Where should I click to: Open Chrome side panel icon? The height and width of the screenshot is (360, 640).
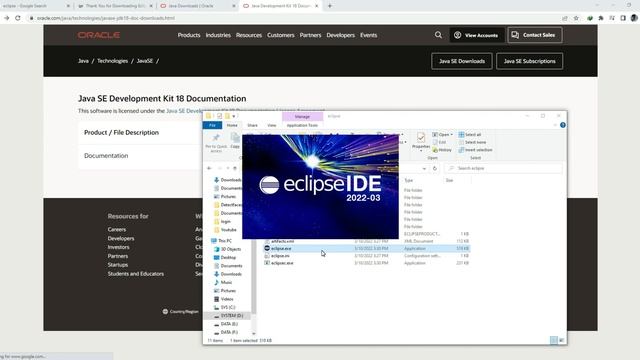623,18
